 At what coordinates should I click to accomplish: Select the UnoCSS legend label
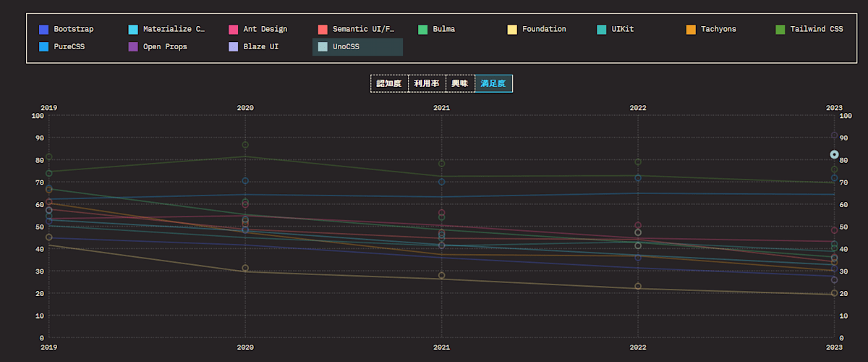[x=346, y=47]
